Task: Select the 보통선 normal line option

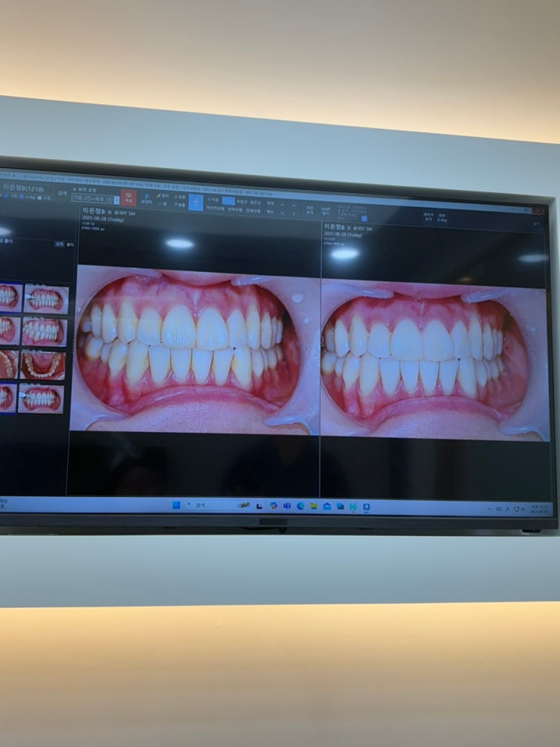Action: pyautogui.click(x=242, y=201)
